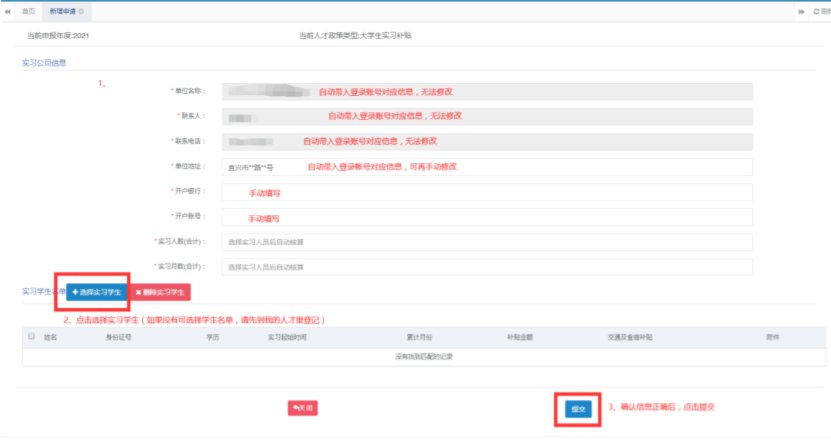Click into the 开户账号 account input field
Image resolution: width=831 pixels, height=448 pixels.
pyautogui.click(x=486, y=217)
